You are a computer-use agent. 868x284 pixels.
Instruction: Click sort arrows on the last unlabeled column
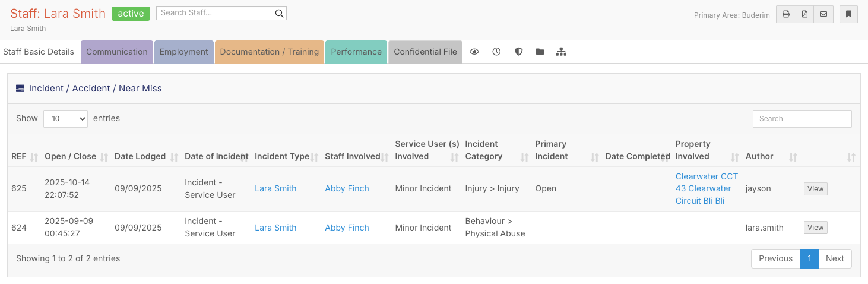851,157
